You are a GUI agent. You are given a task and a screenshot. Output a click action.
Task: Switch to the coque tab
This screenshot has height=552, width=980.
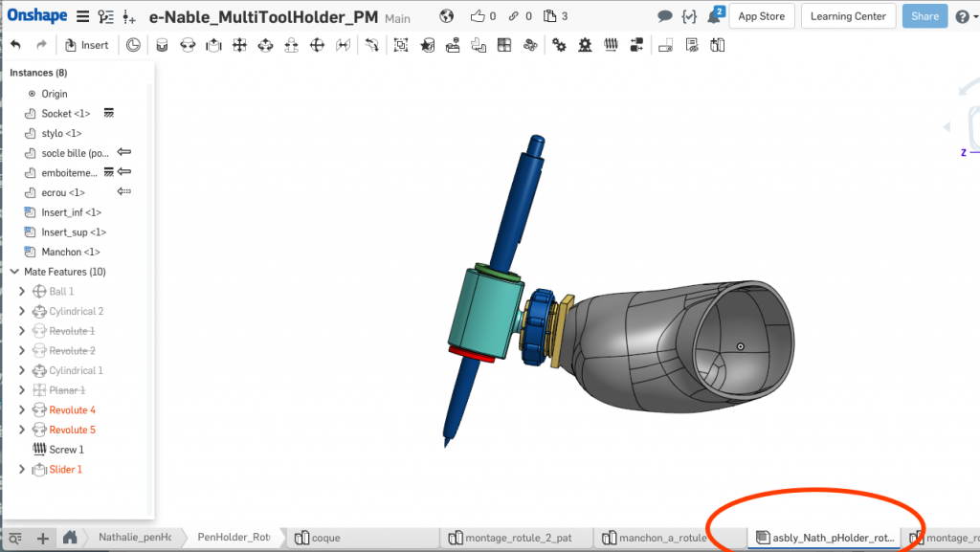325,539
